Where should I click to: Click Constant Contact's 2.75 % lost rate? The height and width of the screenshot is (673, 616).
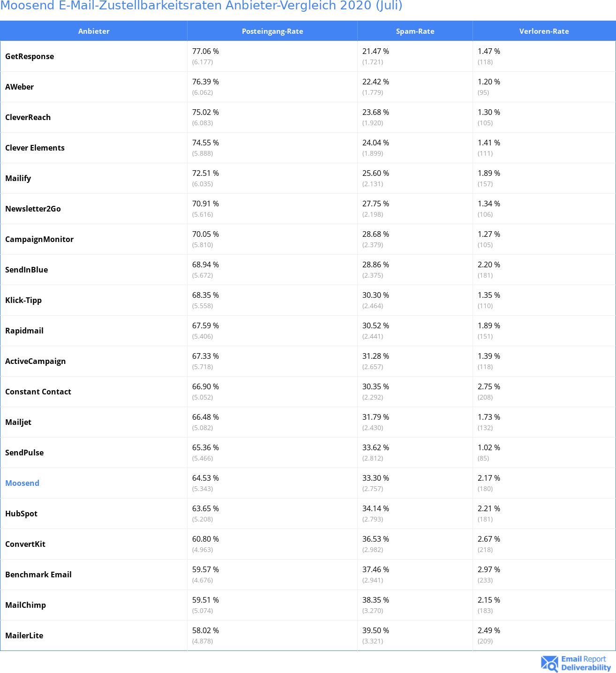click(489, 386)
